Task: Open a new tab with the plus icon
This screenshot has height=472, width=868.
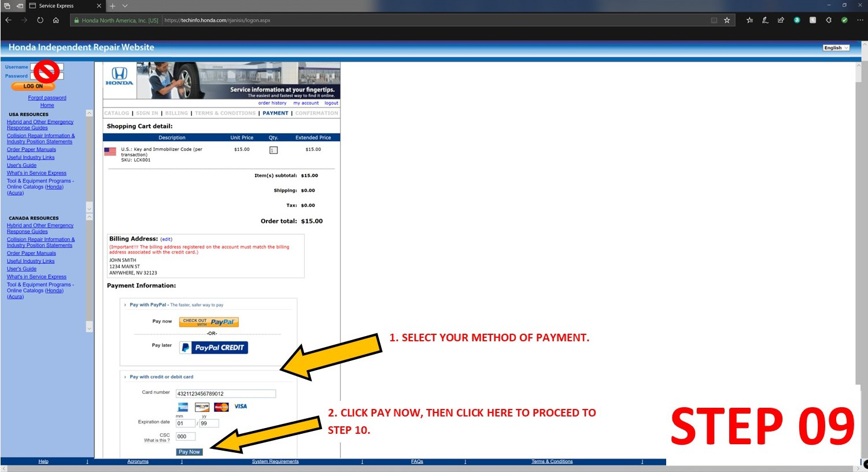Action: click(x=113, y=6)
